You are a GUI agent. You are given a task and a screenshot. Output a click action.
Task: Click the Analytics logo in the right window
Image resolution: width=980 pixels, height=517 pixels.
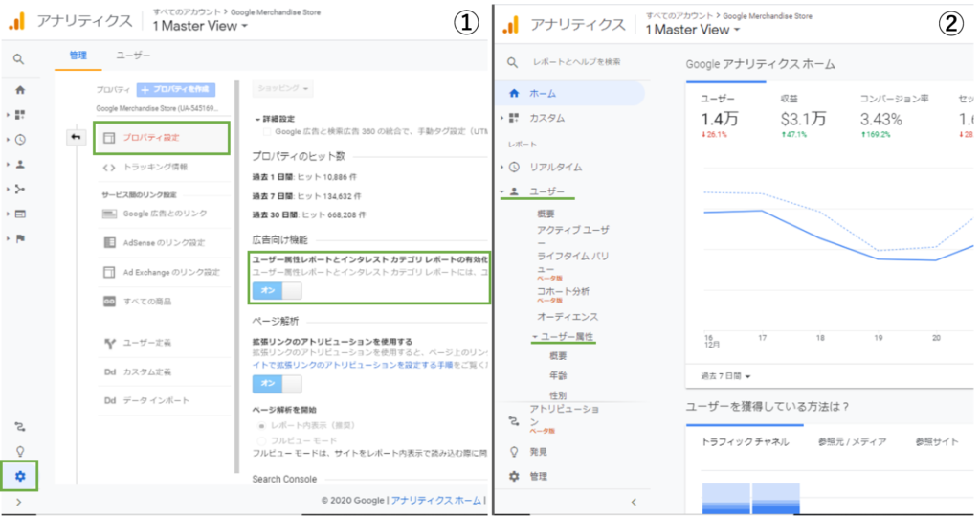[x=511, y=25]
